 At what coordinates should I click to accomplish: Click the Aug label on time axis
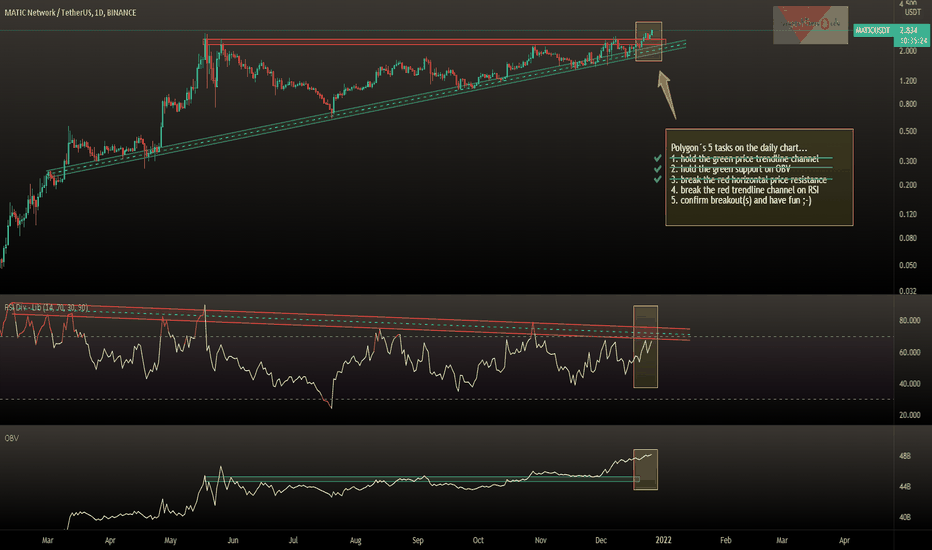tap(355, 540)
